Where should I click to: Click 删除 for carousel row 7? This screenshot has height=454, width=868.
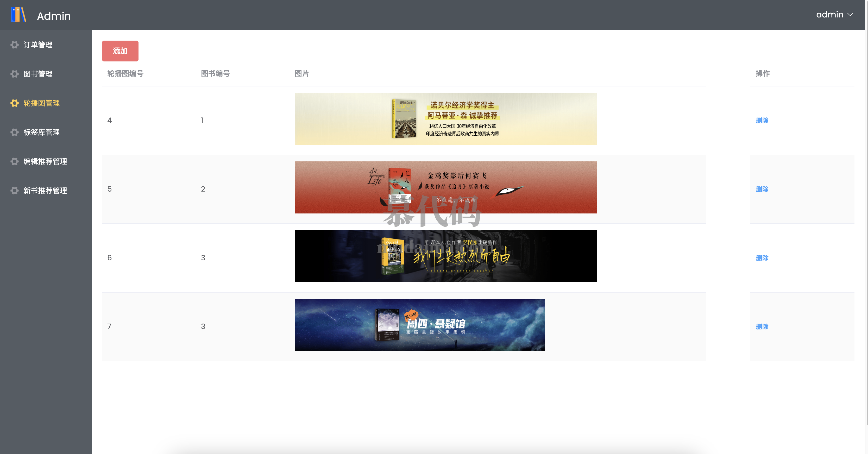[762, 327]
